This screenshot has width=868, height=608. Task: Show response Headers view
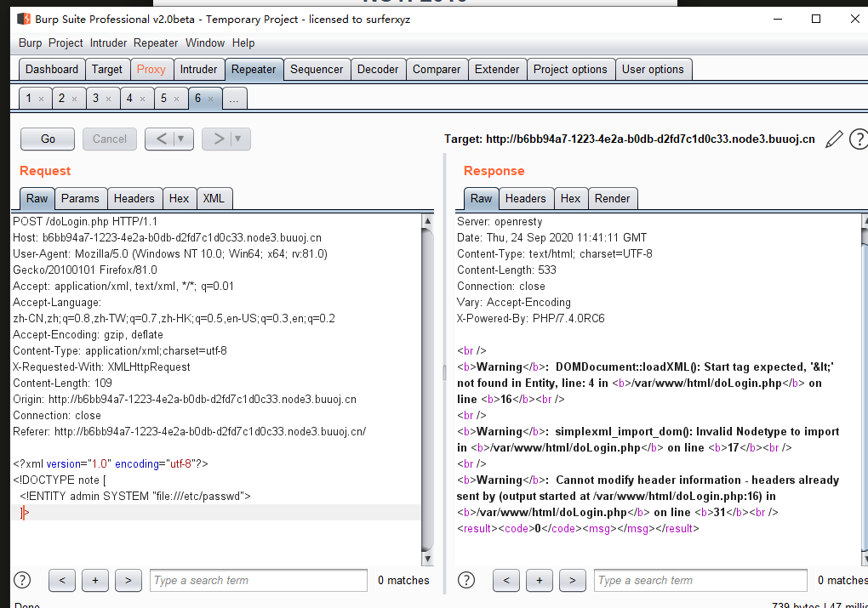click(x=525, y=199)
